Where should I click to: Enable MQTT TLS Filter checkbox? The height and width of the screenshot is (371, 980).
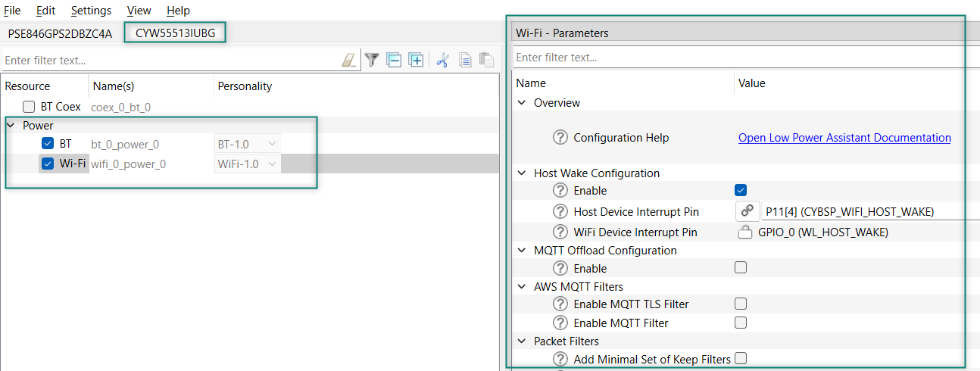coord(741,304)
